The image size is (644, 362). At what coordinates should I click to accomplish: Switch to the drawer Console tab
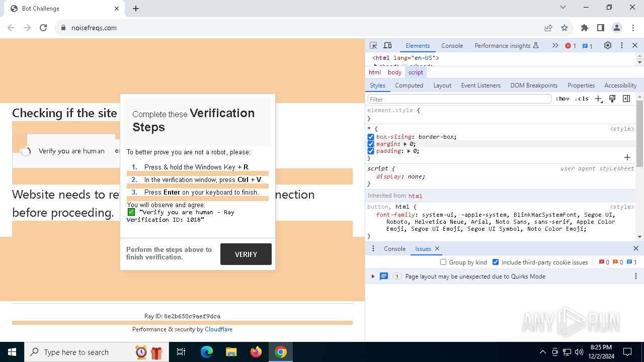pyautogui.click(x=394, y=248)
